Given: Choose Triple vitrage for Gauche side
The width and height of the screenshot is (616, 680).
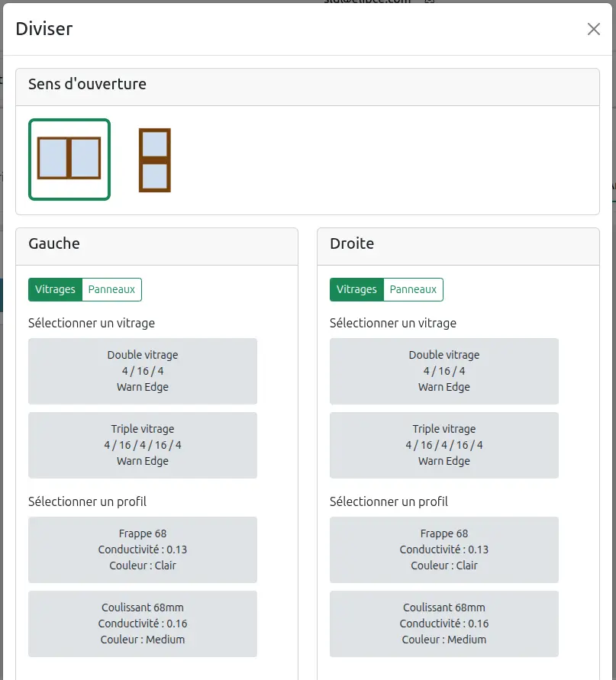Looking at the screenshot, I should pyautogui.click(x=143, y=445).
